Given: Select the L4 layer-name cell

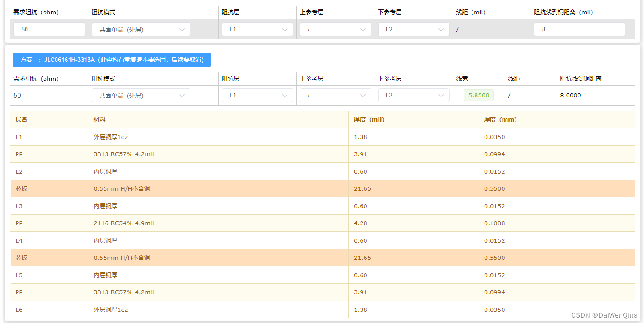Looking at the screenshot, I should [x=49, y=240].
